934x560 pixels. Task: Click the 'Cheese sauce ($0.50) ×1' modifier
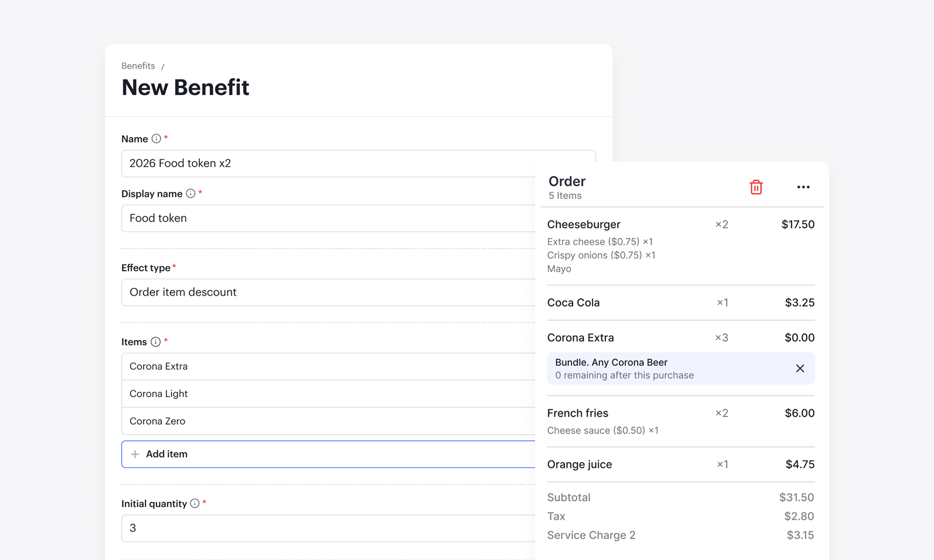pyautogui.click(x=603, y=430)
